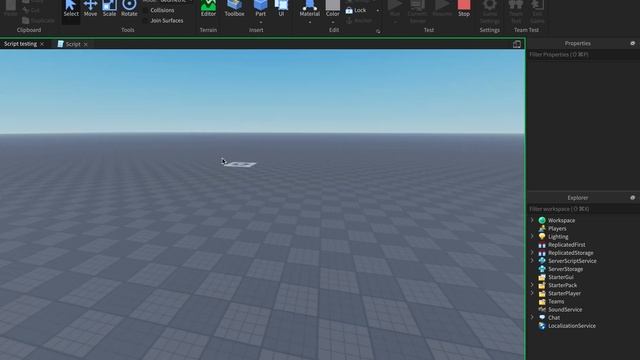Expand the Chat node
Image resolution: width=640 pixels, height=360 pixels.
click(532, 317)
